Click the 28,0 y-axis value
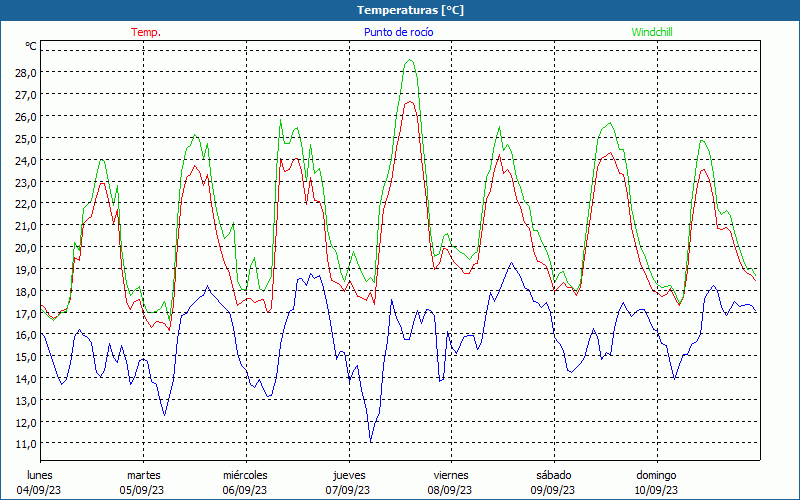This screenshot has height=500, width=800. coord(26,72)
